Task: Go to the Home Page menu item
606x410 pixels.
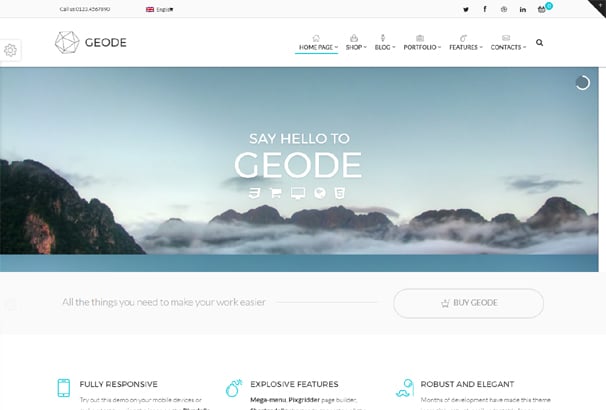Action: click(318, 43)
